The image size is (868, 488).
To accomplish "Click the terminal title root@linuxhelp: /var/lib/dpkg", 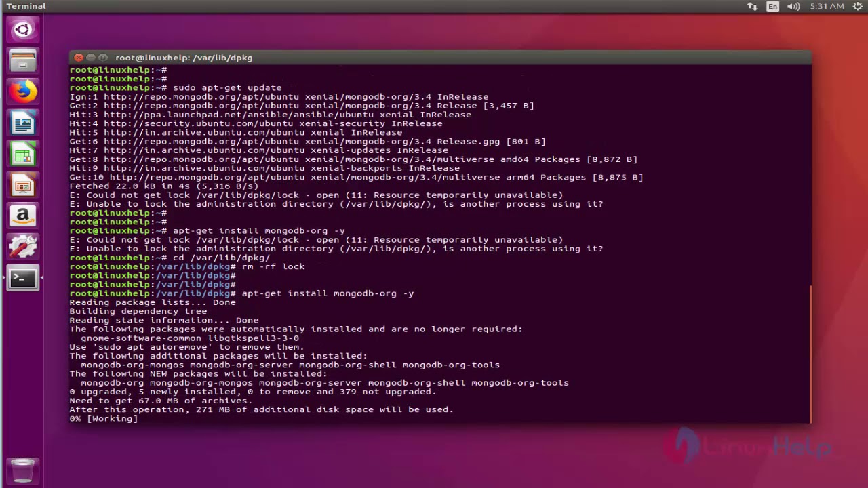I will coord(184,58).
